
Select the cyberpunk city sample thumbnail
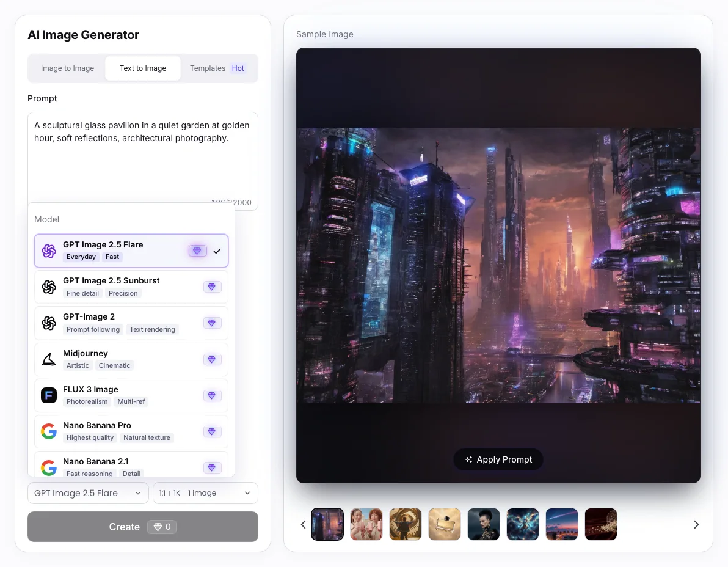(327, 524)
